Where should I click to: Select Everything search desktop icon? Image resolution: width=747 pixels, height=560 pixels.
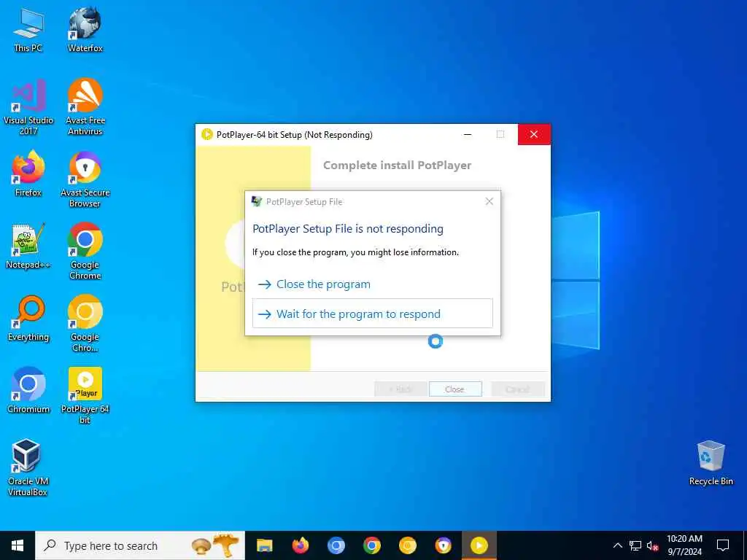point(28,319)
